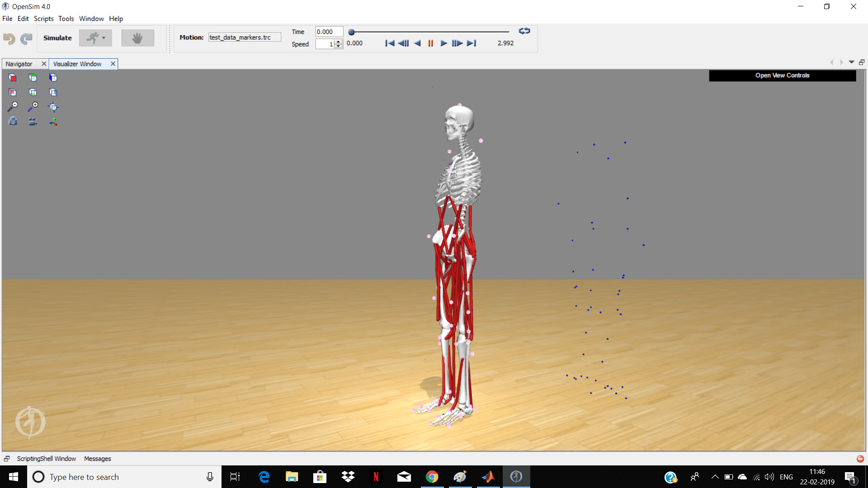Show hidden system tray icons
868x488 pixels.
coord(715,477)
